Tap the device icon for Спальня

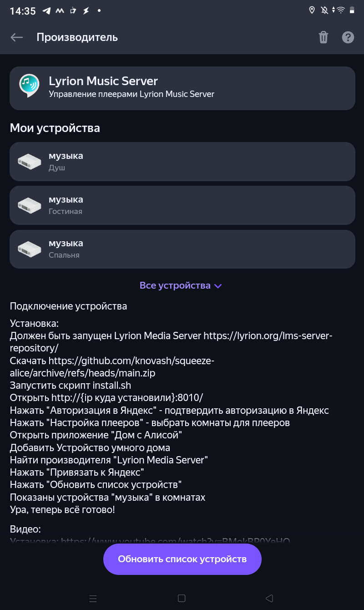[30, 249]
